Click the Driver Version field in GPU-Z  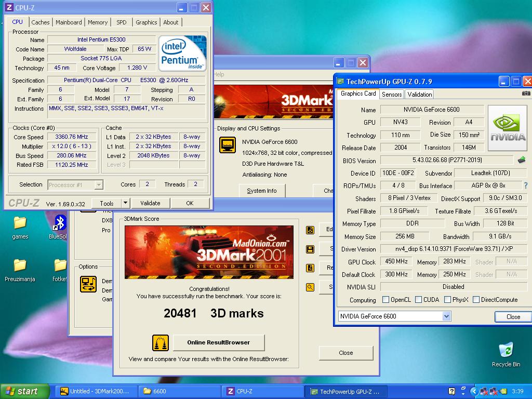click(x=454, y=249)
